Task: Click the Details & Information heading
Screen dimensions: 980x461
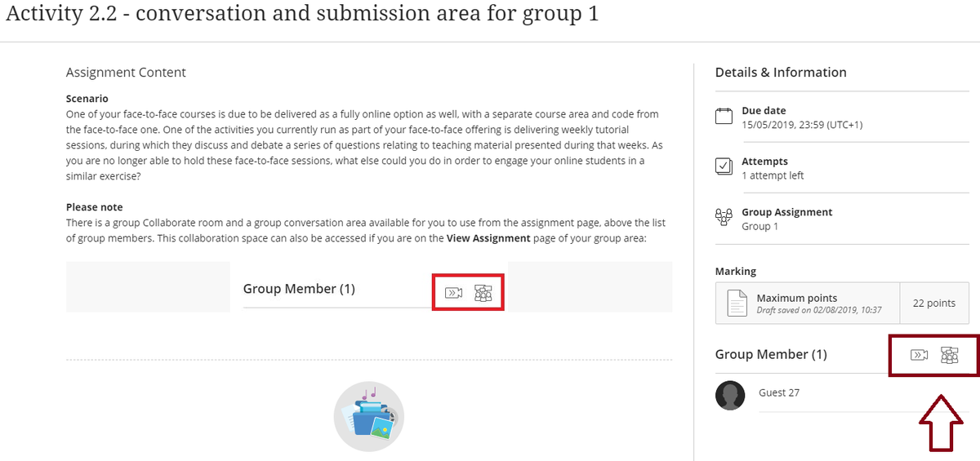Action: (781, 73)
